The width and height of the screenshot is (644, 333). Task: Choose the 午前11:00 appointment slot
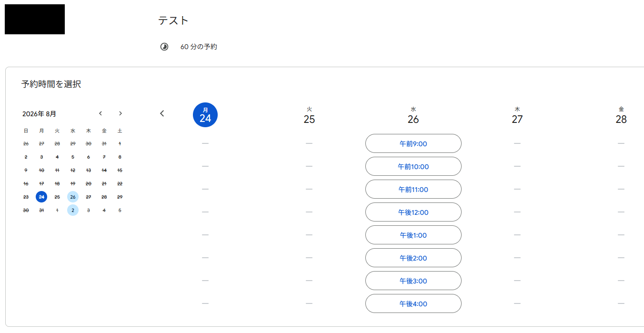click(413, 189)
